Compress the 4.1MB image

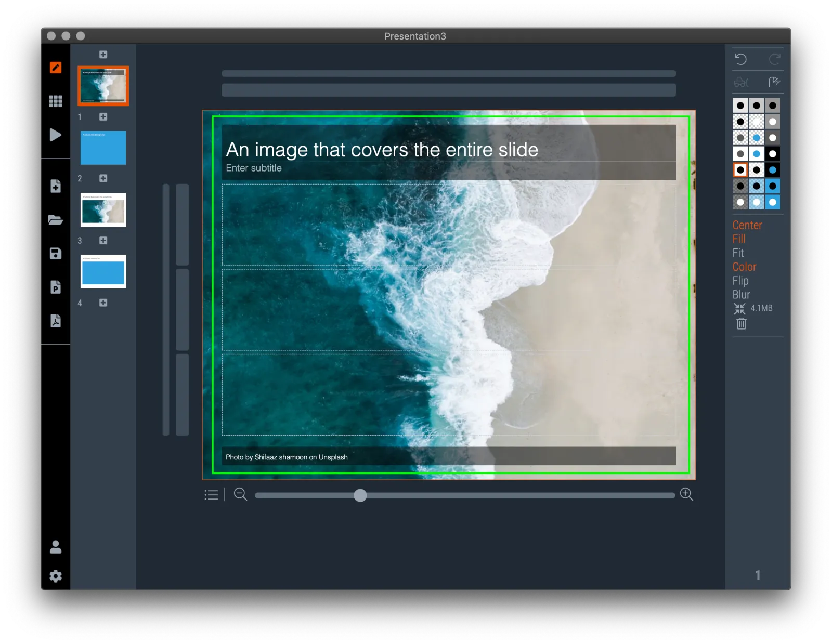click(739, 309)
